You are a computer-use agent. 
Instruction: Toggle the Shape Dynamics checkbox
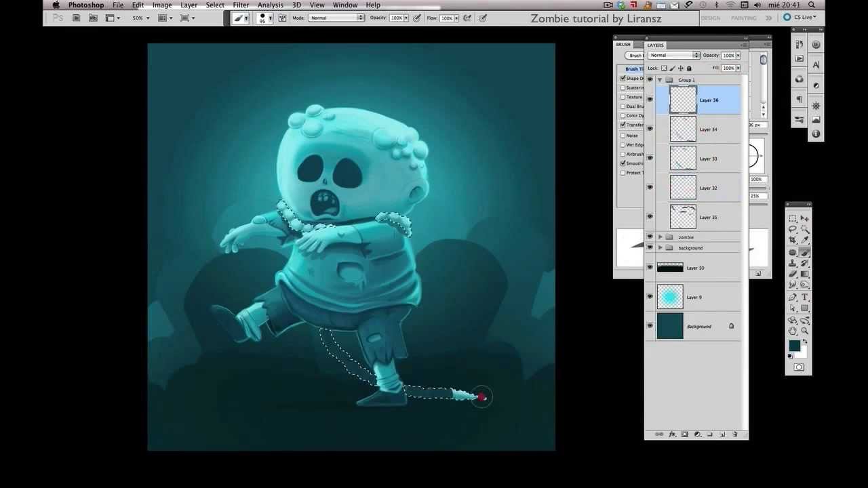click(623, 78)
